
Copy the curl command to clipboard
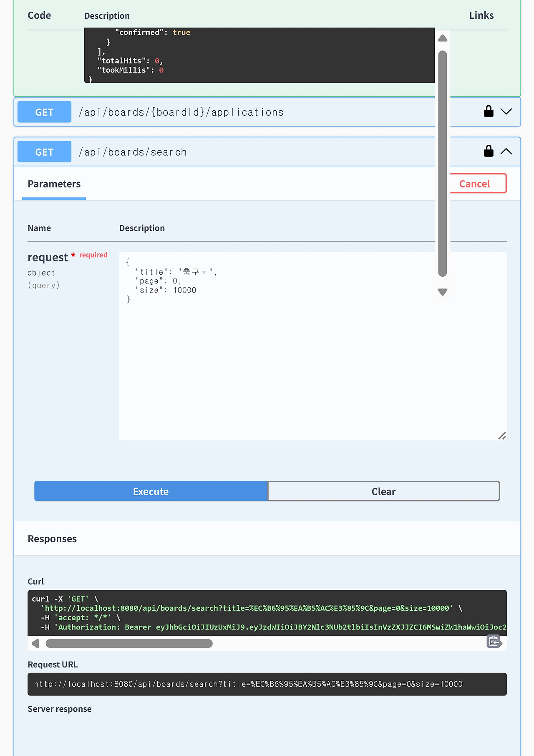click(x=494, y=641)
